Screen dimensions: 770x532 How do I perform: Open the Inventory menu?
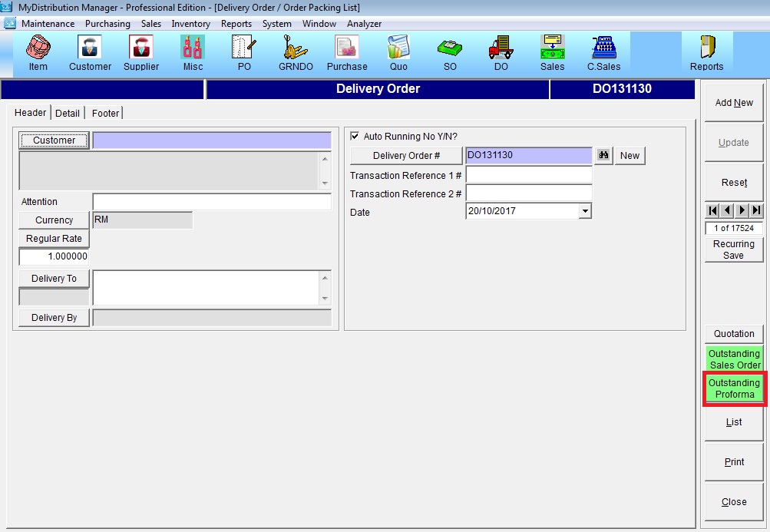pyautogui.click(x=190, y=24)
